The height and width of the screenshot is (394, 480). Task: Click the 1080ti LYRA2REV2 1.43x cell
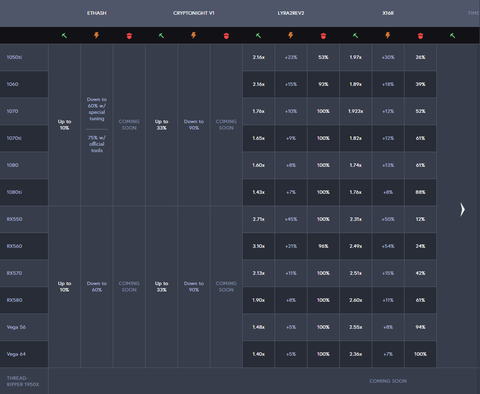click(x=258, y=192)
